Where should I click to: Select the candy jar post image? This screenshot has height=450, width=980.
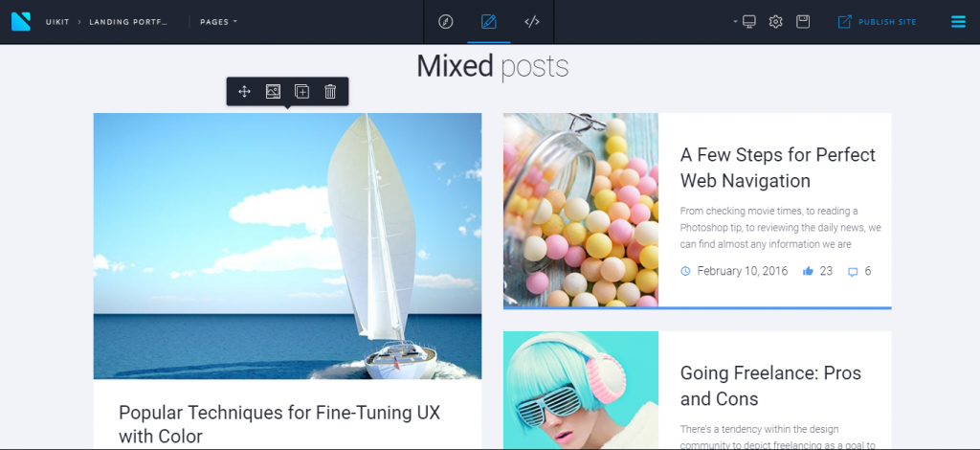tap(581, 210)
